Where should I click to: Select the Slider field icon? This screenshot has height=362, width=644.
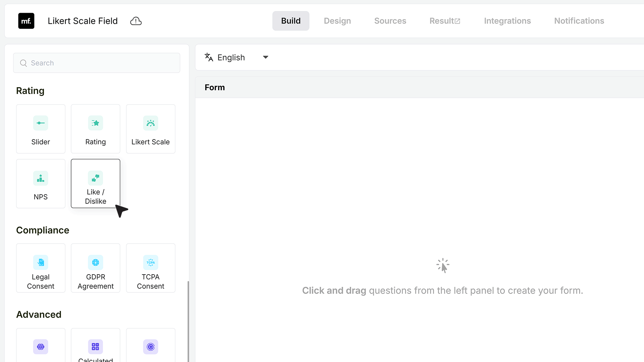(41, 123)
